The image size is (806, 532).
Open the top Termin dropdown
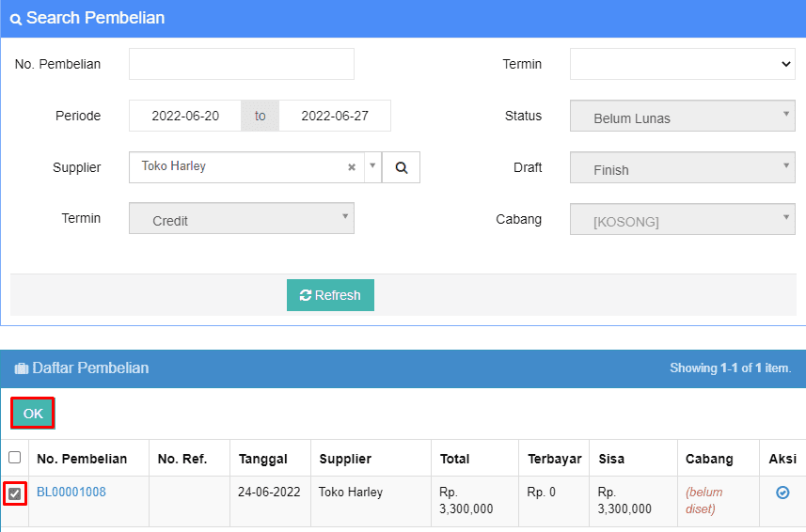point(683,64)
